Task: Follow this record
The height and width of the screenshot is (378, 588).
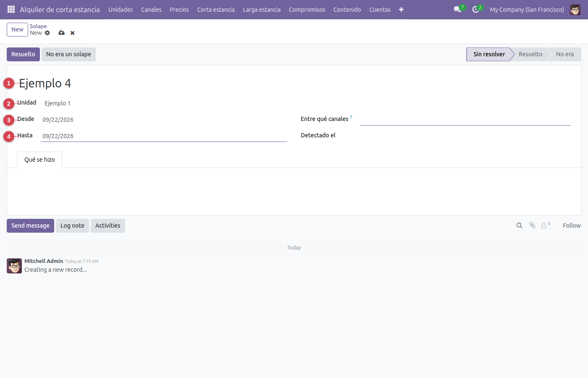Action: [572, 226]
